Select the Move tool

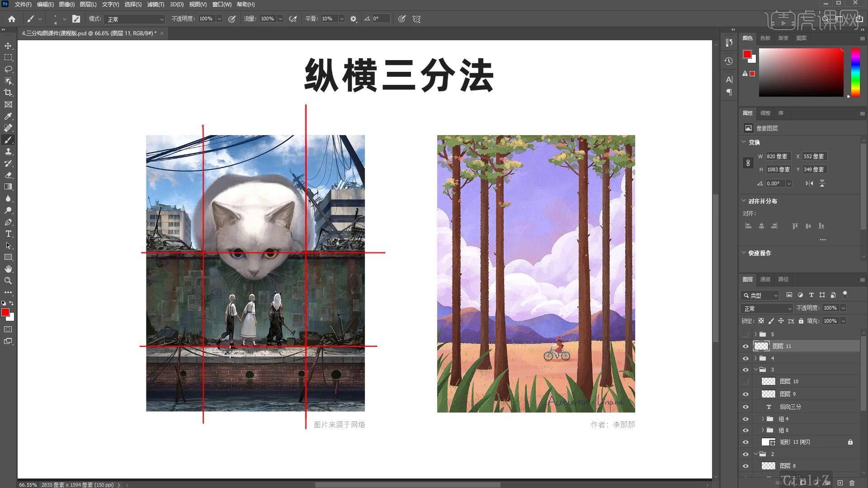(x=8, y=46)
